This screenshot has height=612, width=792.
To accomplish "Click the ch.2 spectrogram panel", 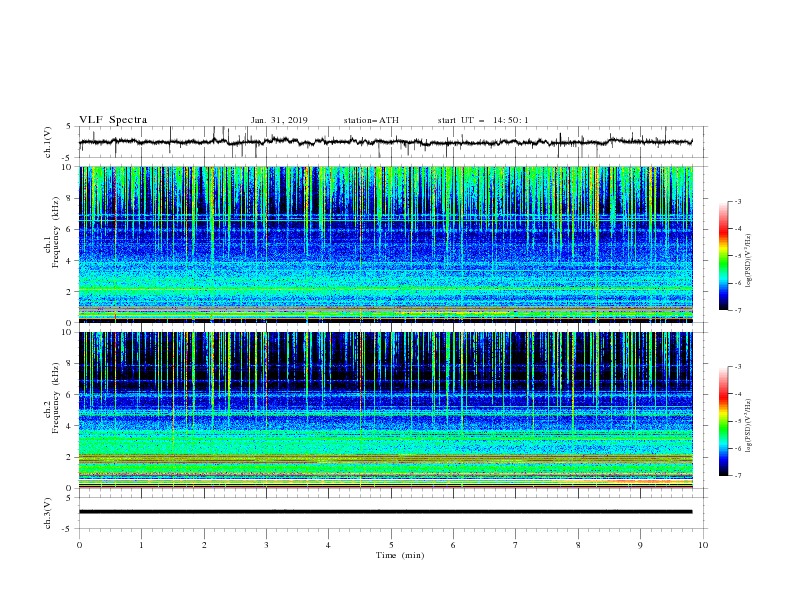I will [386, 410].
